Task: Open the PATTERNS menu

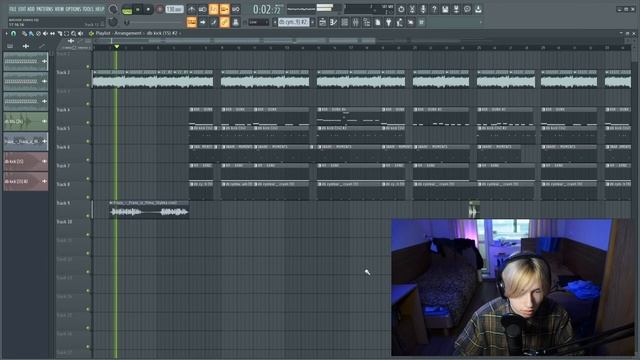Action: tap(44, 9)
